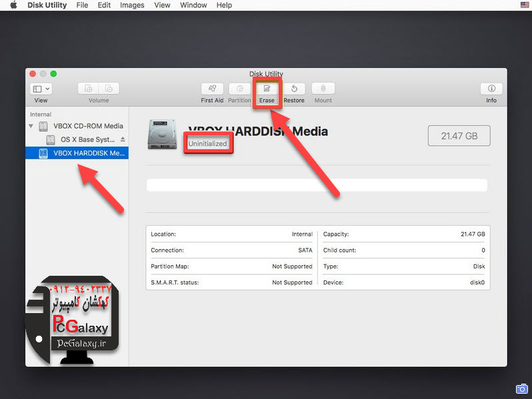Click the Erase toolbar icon
The image size is (532, 399).
click(267, 89)
